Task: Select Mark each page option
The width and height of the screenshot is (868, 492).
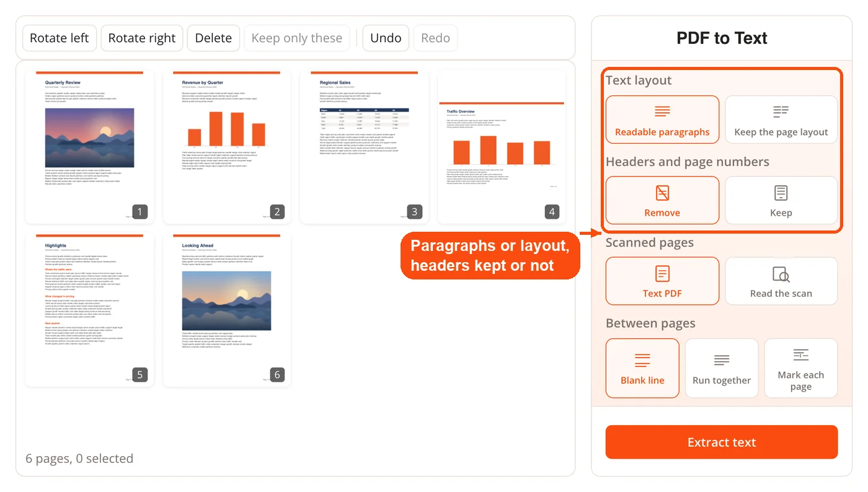Action: pos(801,368)
